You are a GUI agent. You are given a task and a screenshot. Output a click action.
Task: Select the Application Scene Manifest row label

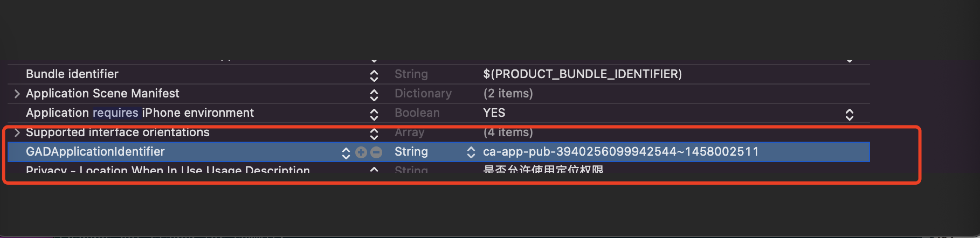pos(102,93)
